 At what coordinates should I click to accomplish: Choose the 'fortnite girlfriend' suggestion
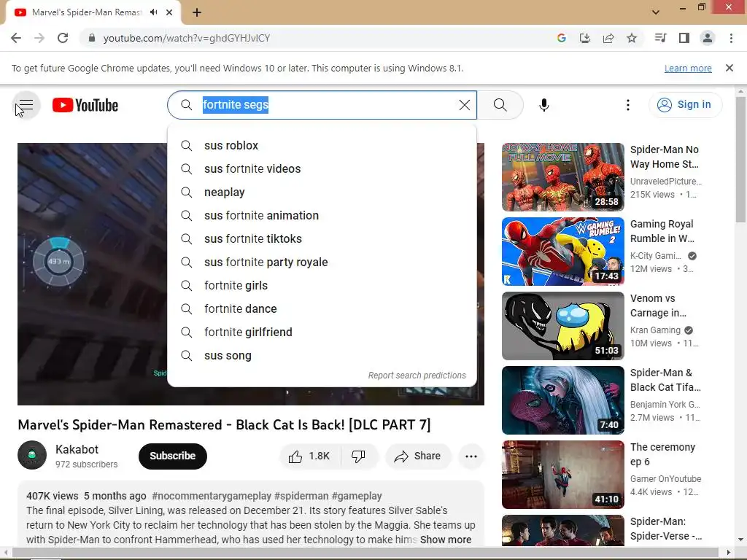pyautogui.click(x=322, y=332)
